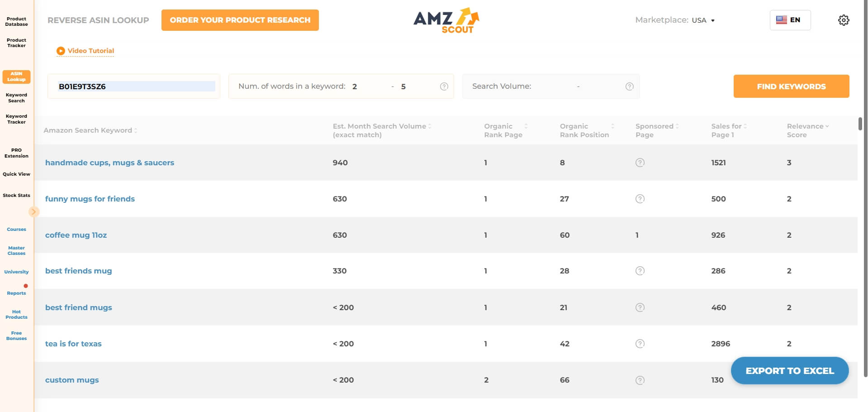Open Quick View in sidebar
Viewport: 868px width, 412px height.
click(16, 174)
